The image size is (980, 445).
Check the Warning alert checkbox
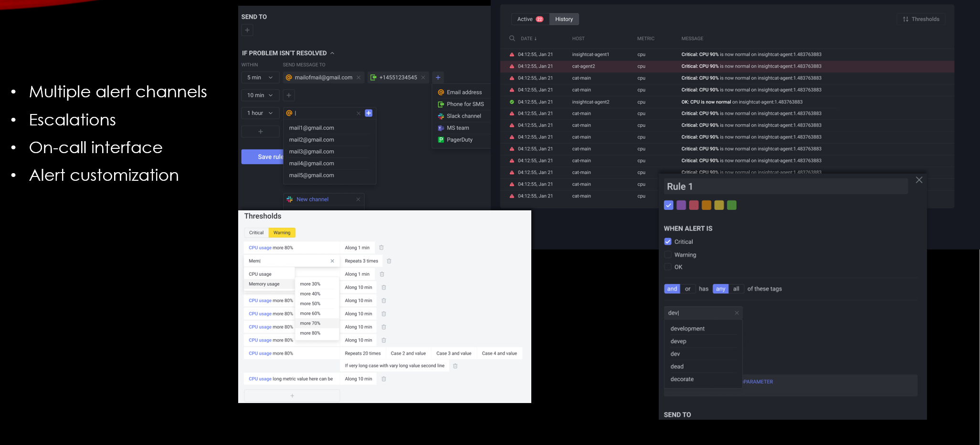668,255
